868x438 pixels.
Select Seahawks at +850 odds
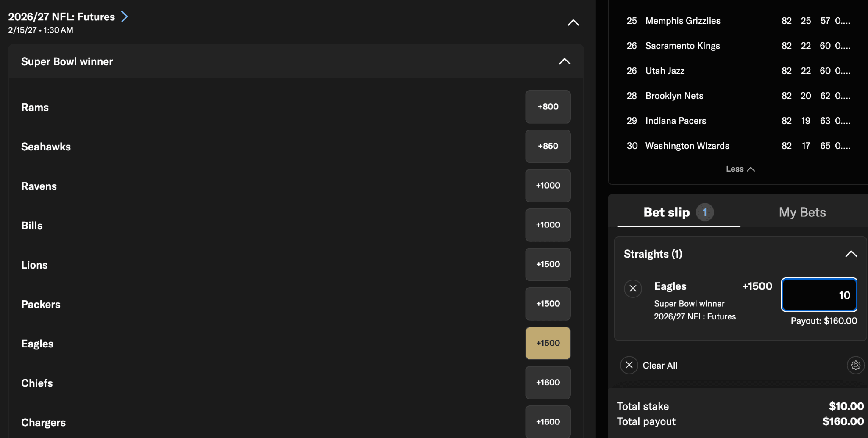(x=548, y=146)
